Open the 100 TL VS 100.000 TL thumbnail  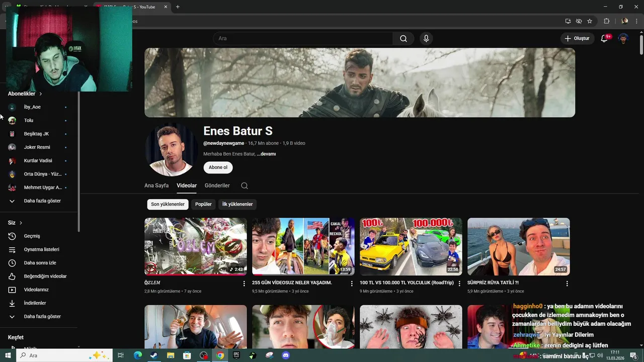(x=411, y=246)
